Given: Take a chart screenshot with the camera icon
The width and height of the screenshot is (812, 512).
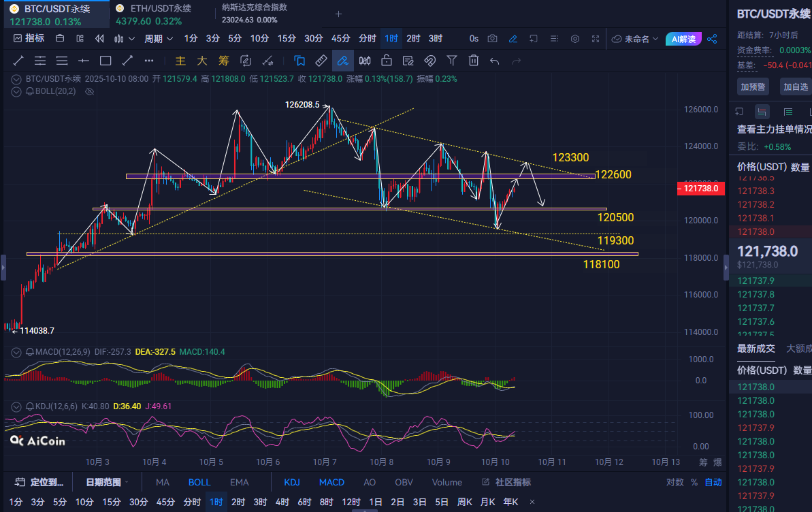Looking at the screenshot, I should pos(493,39).
